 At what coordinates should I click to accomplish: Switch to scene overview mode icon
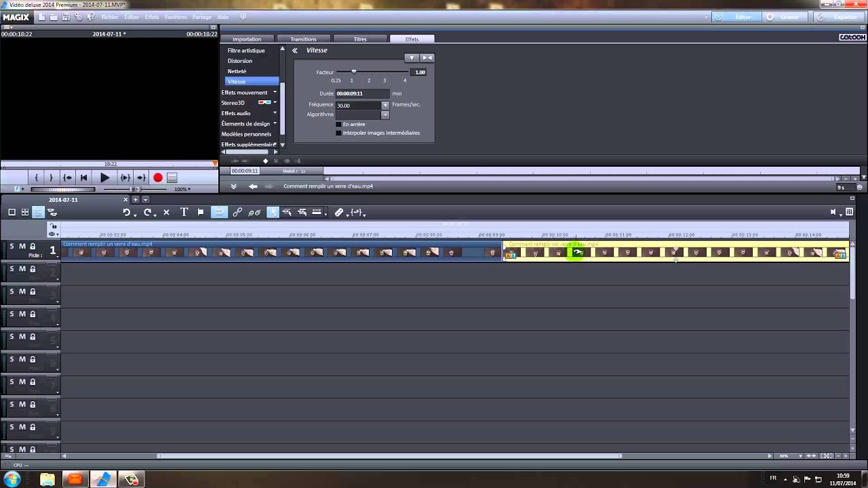(x=25, y=212)
